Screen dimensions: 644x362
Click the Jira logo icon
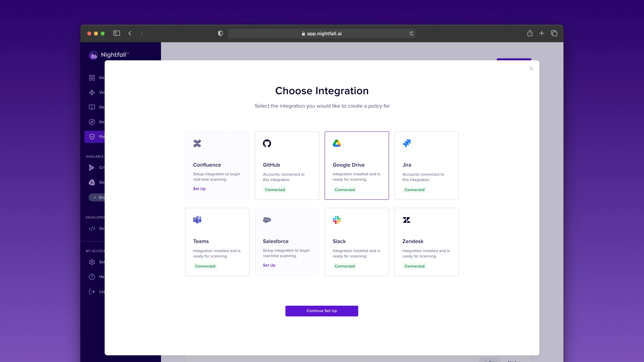pyautogui.click(x=407, y=143)
